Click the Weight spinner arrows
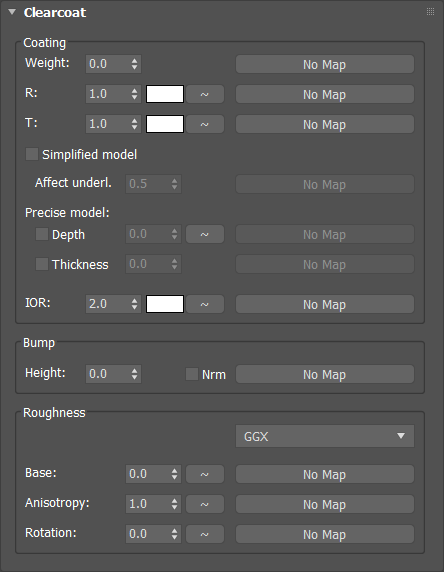The width and height of the screenshot is (444, 572). 135,64
